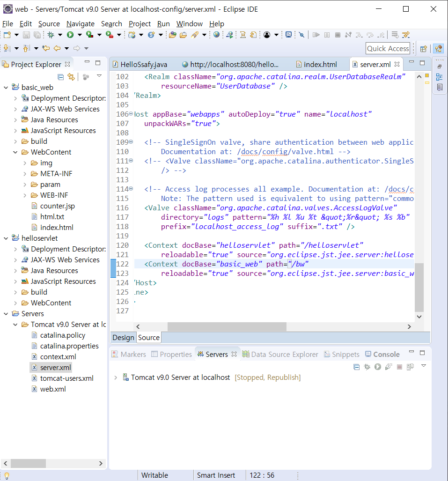Switch to the Design tab of editor

(123, 338)
